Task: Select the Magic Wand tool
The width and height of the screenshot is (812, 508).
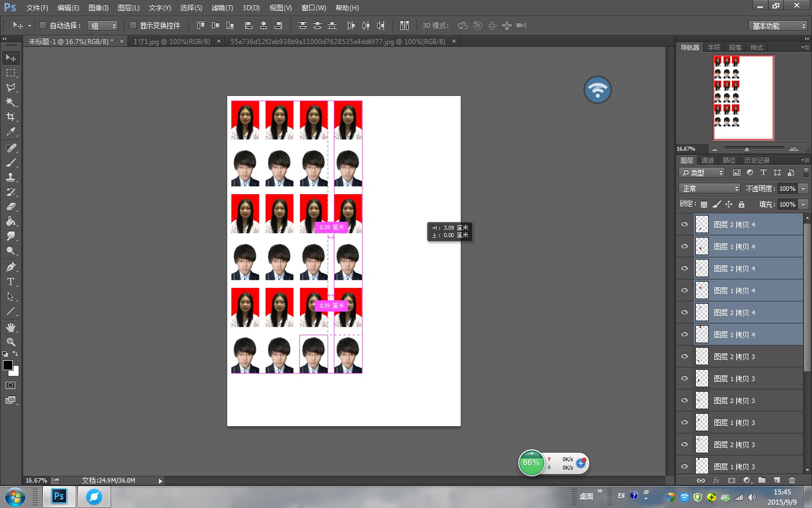Action: pyautogui.click(x=11, y=102)
